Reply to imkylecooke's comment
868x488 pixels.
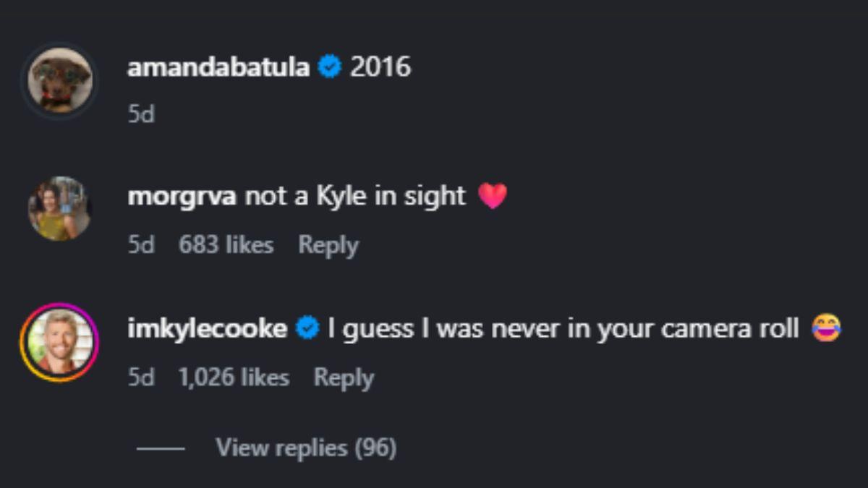point(344,377)
